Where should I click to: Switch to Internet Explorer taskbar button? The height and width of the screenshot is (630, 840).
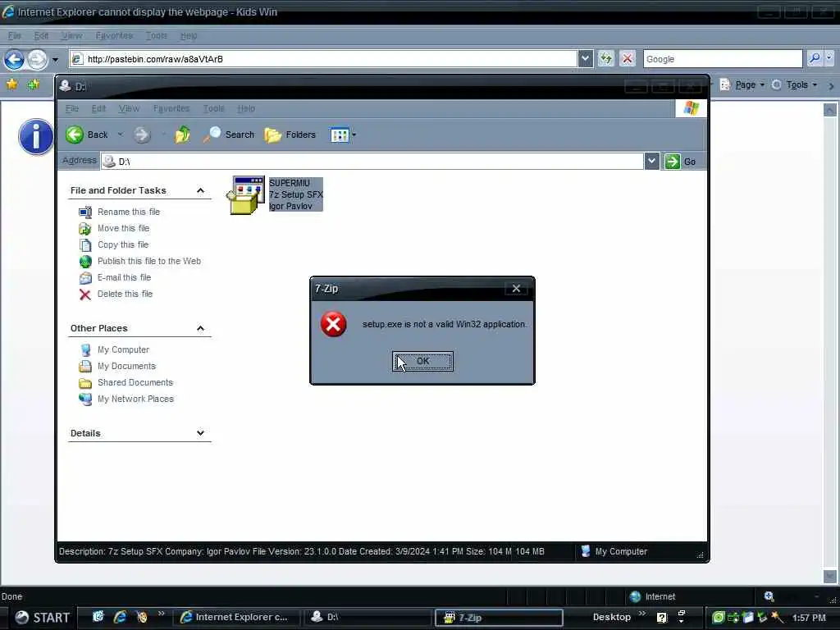click(235, 617)
